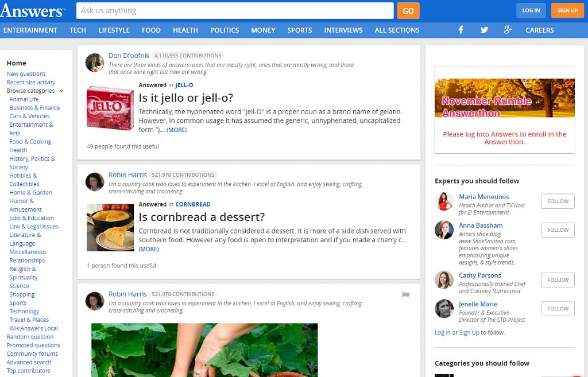Open the POLITICS section

pyautogui.click(x=225, y=30)
